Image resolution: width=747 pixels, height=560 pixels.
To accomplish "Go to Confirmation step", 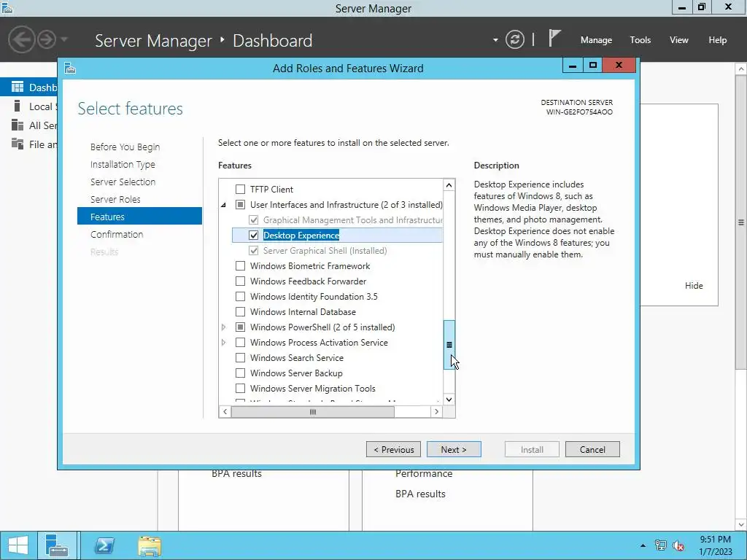I will click(117, 234).
